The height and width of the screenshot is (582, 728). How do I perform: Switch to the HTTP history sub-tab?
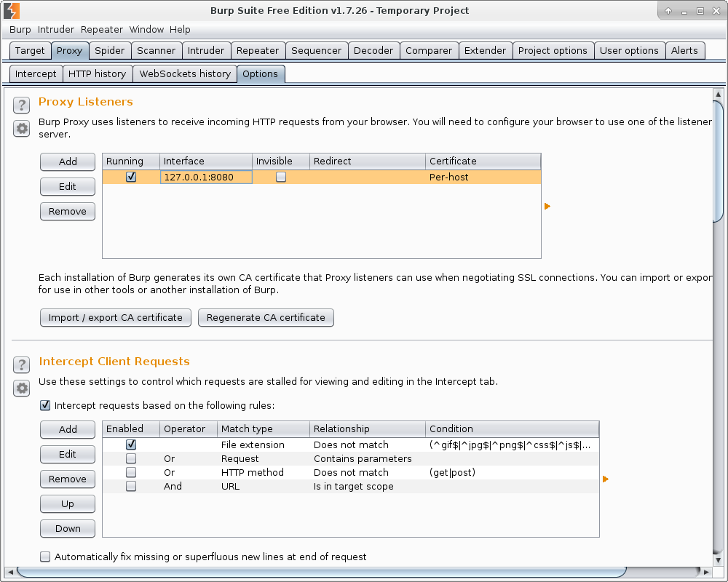tap(97, 73)
